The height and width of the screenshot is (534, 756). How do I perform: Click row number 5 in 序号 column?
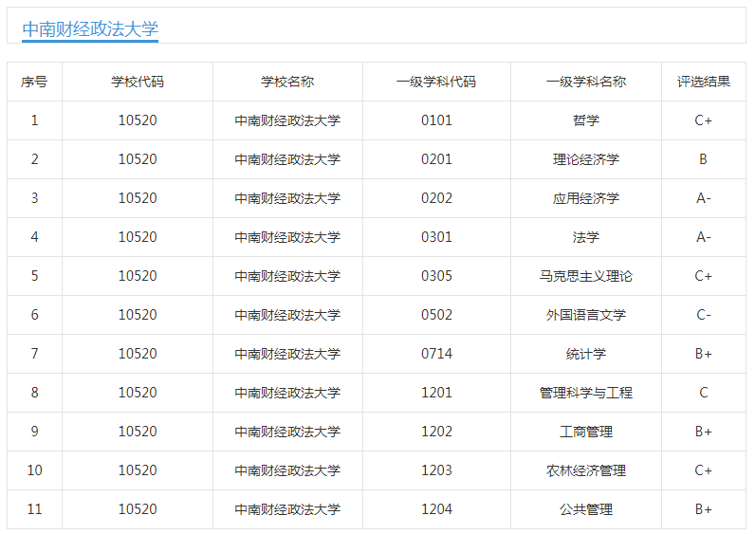pos(34,276)
